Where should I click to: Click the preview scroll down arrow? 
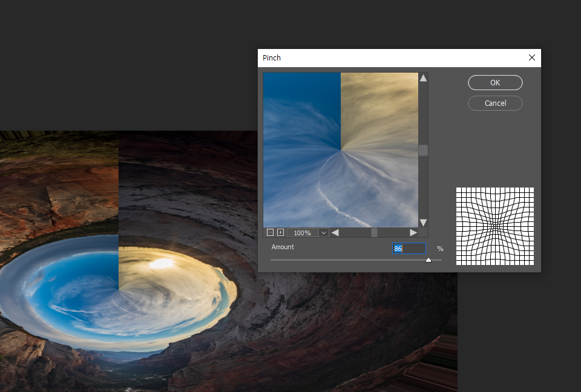pos(423,222)
